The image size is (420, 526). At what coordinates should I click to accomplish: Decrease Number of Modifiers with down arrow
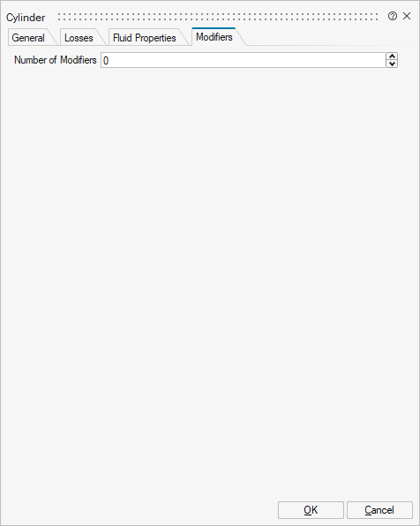click(x=392, y=64)
